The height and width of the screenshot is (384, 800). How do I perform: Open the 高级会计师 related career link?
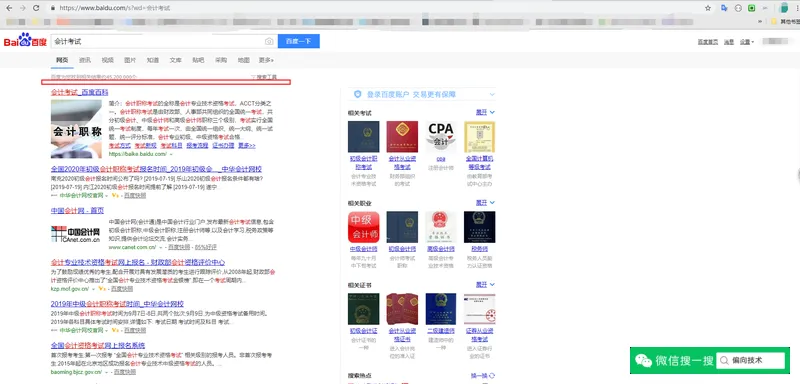(440, 249)
